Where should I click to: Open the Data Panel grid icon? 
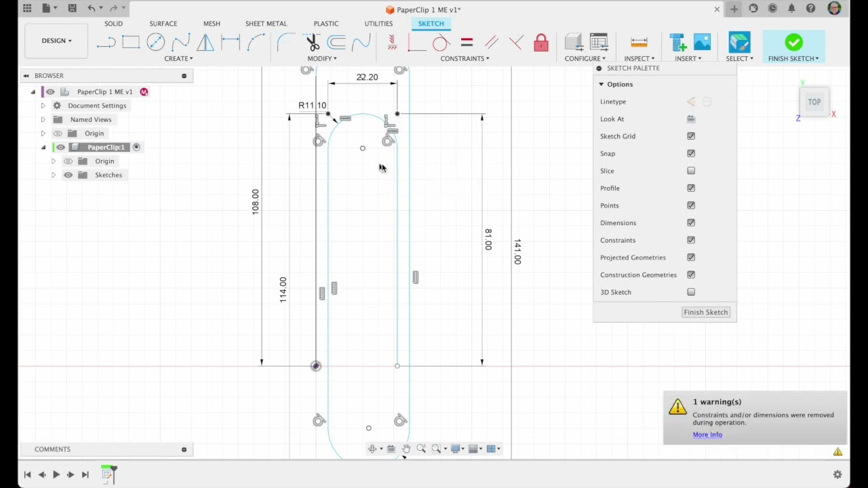coord(27,9)
